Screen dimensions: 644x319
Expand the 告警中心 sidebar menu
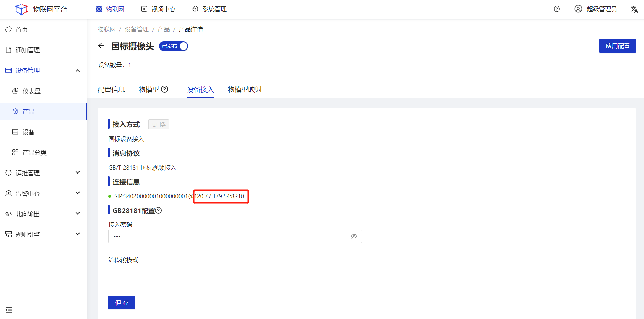point(78,193)
